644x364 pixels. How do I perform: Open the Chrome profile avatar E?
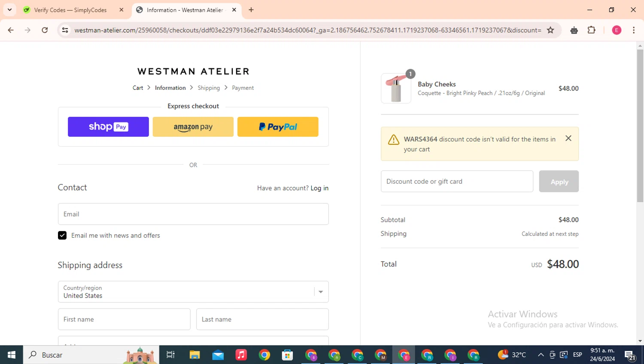tap(617, 30)
